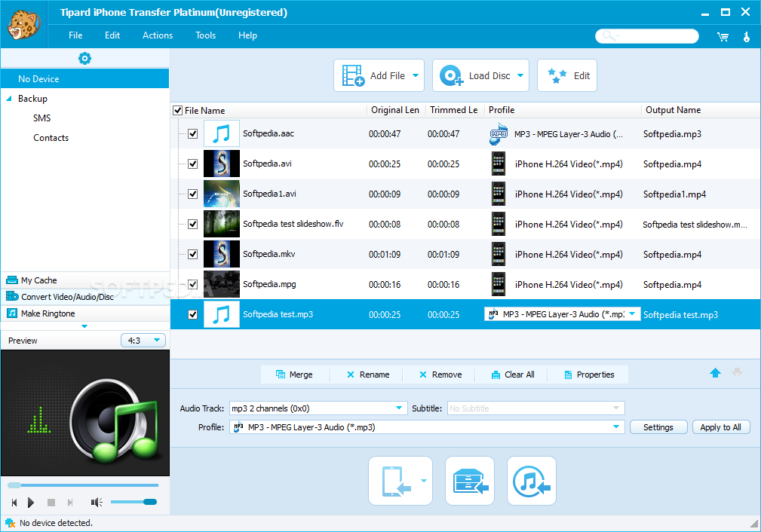Expand the sidebar tools collapse arrow

pyautogui.click(x=84, y=326)
